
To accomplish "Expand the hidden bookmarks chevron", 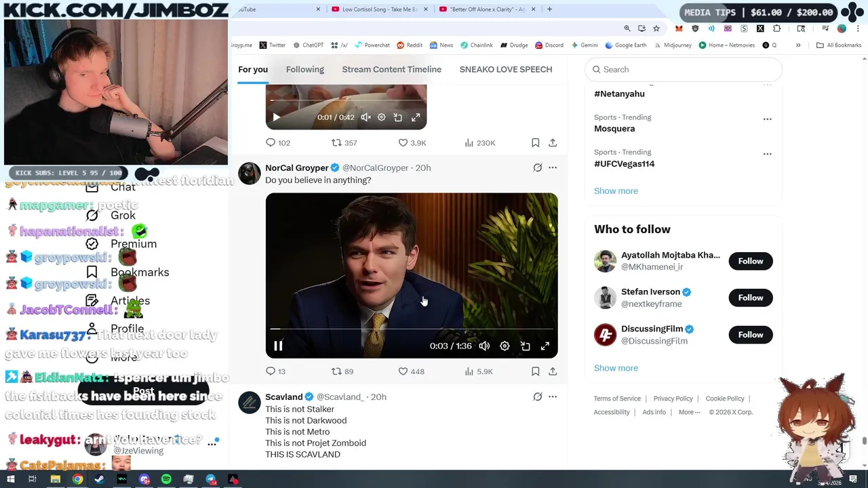I will 798,45.
